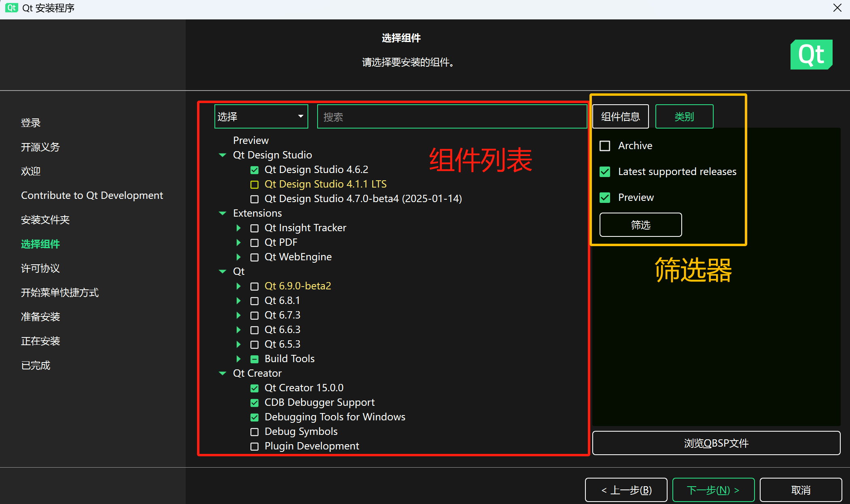This screenshot has height=504, width=850.
Task: Click the 浏览QBSP文件 button
Action: (716, 443)
